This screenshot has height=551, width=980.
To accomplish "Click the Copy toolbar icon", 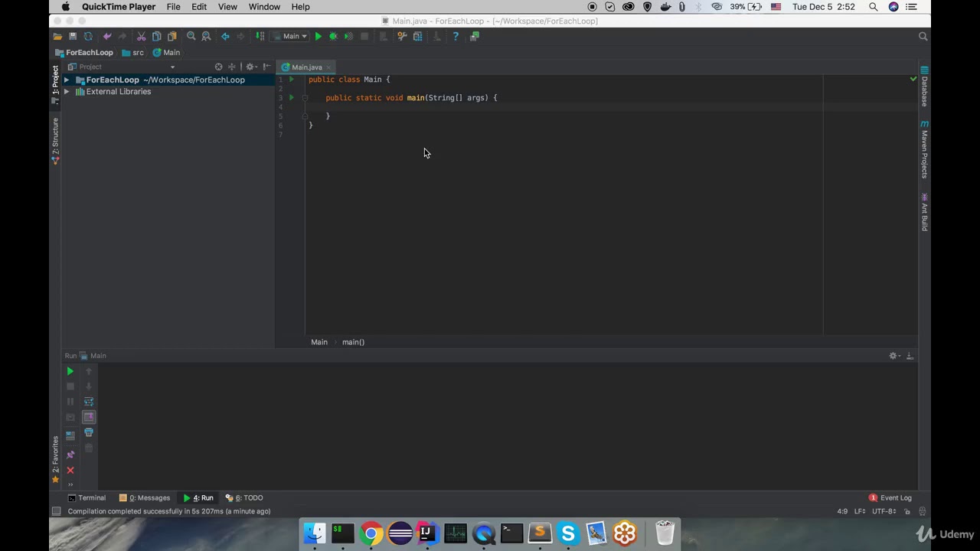I will tap(157, 36).
